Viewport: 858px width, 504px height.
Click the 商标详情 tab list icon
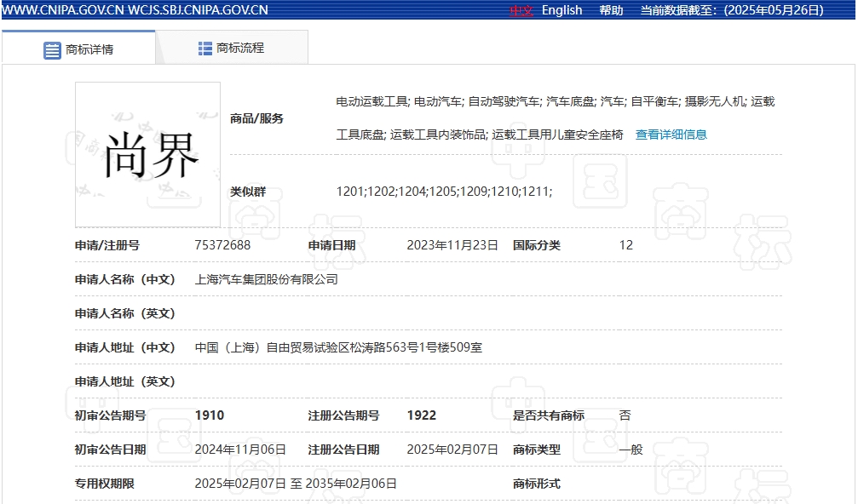pos(52,49)
